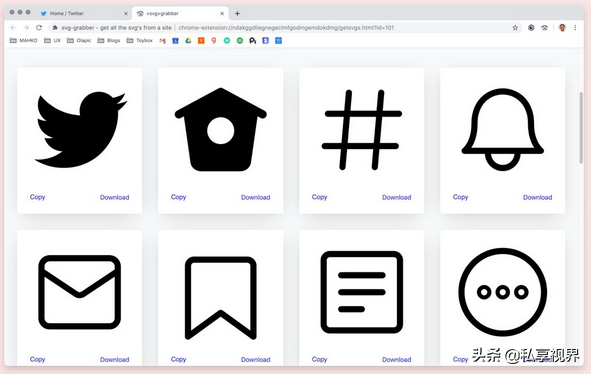591x374 pixels.
Task: Click the grey hexagon extension icon
Action: [x=531, y=28]
